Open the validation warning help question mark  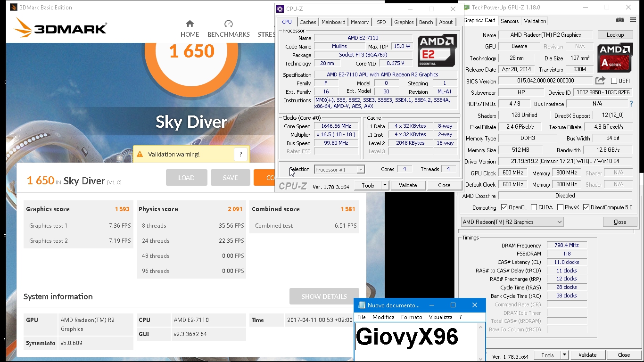pyautogui.click(x=240, y=154)
